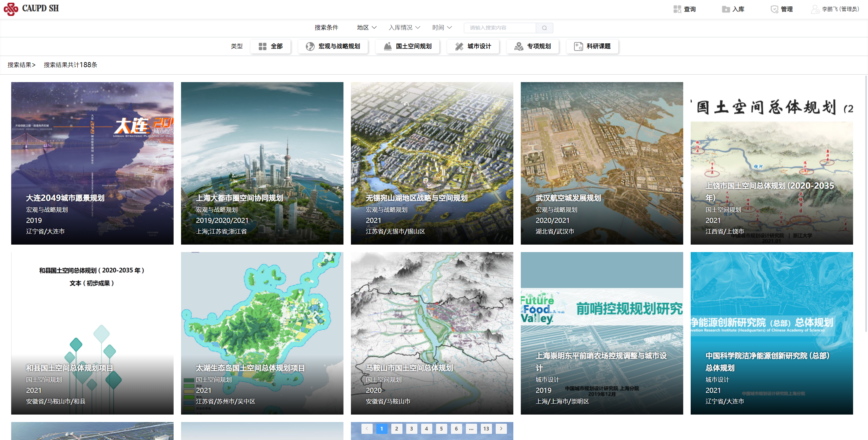Screen dimensions: 868x440
Task: Click the 搜索结果共计188条 count text
Action: (x=71, y=65)
